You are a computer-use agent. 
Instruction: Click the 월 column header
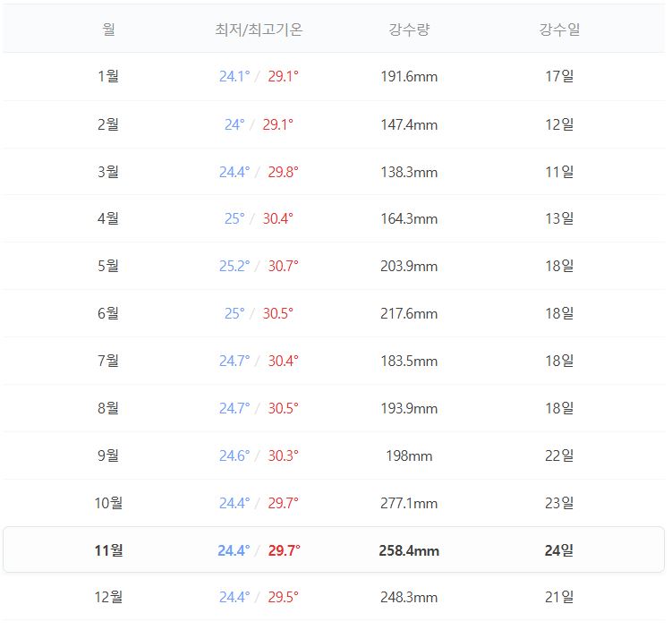(108, 30)
